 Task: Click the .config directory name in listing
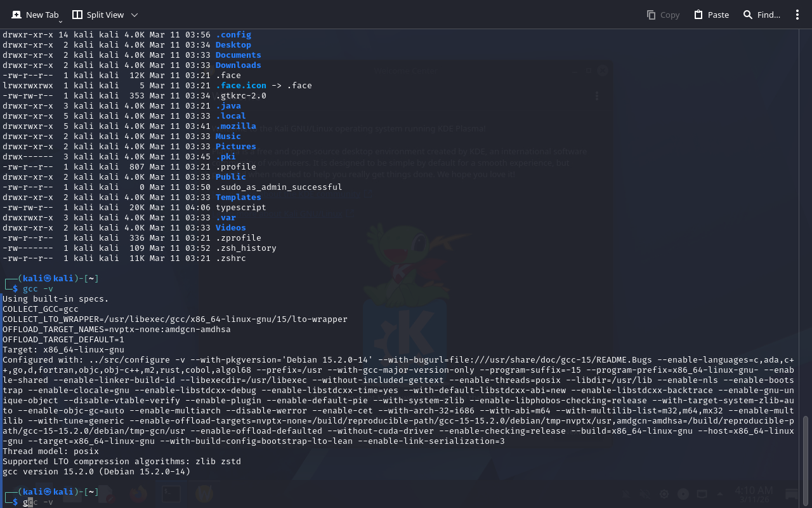[x=233, y=35]
